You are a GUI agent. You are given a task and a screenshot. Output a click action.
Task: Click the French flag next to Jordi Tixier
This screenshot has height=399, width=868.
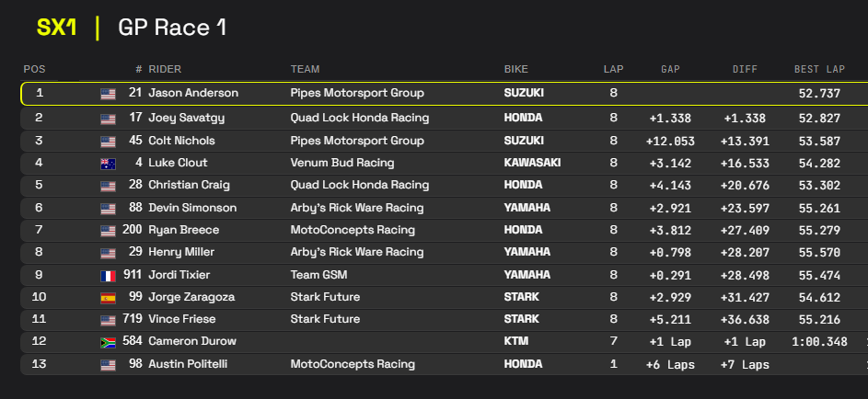pos(108,275)
